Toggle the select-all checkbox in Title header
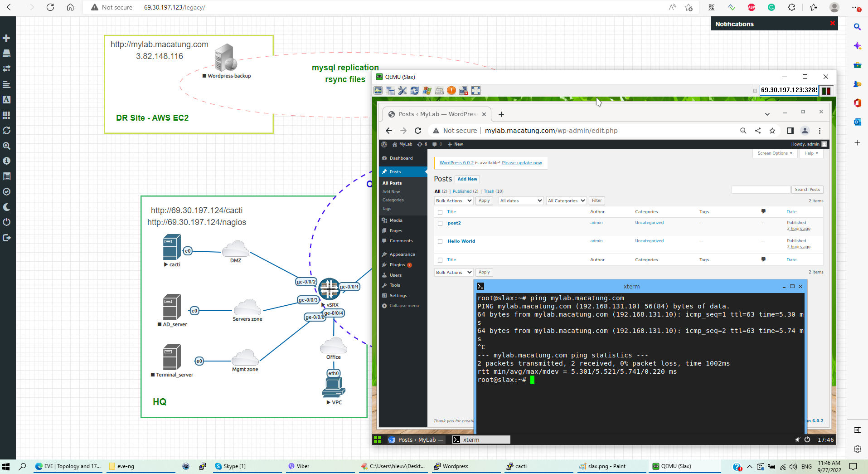This screenshot has width=868, height=474. [440, 212]
